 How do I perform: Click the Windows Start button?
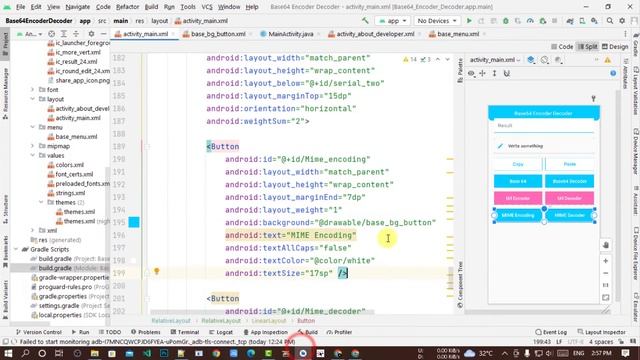click(x=8, y=353)
